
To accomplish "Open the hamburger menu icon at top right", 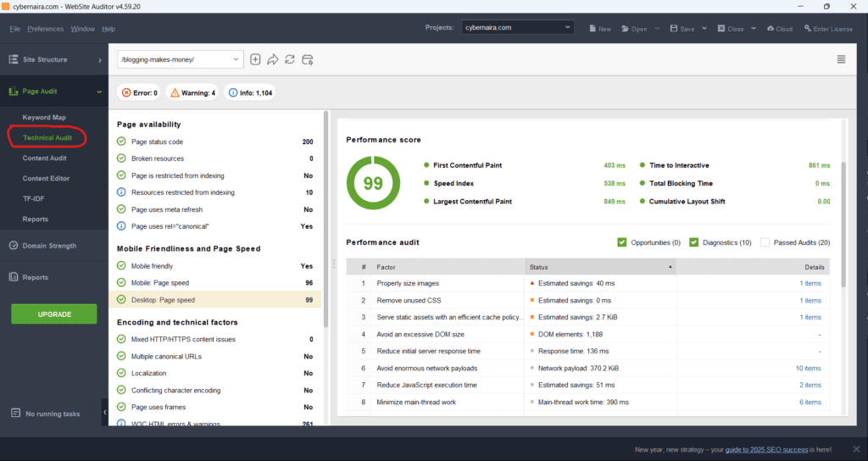I will point(841,59).
